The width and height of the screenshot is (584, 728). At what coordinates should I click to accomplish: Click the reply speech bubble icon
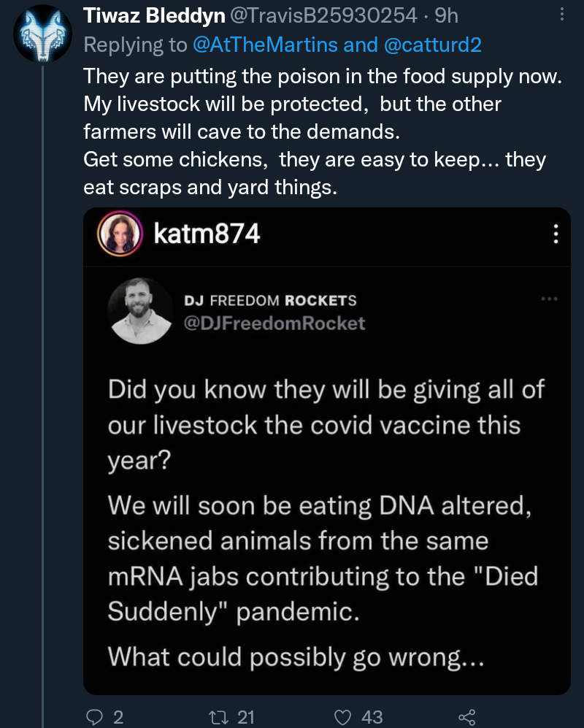(x=95, y=717)
